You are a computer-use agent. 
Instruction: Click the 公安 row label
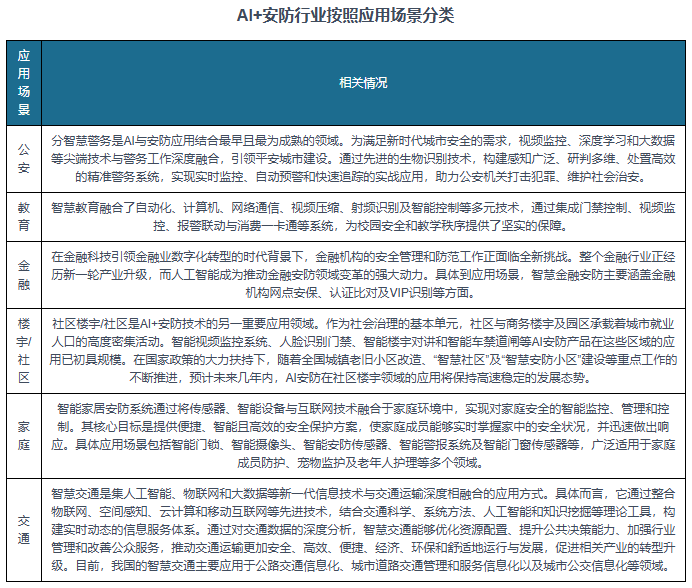(x=23, y=154)
